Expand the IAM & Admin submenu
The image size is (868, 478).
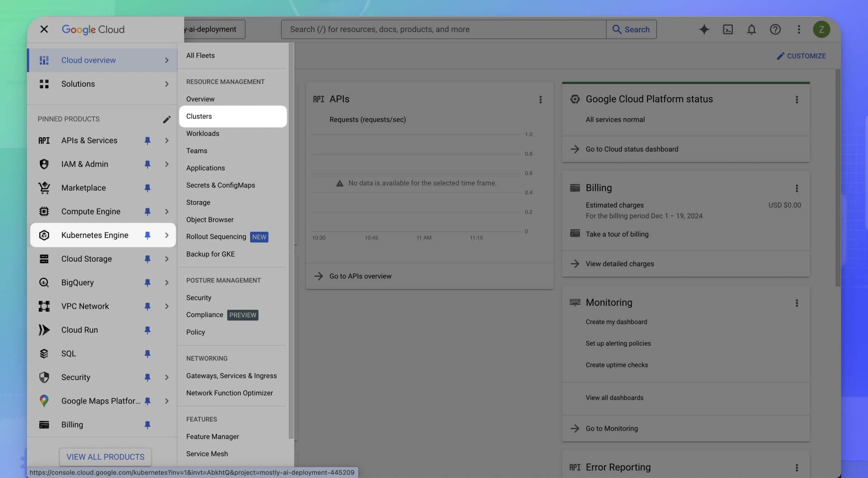click(167, 164)
